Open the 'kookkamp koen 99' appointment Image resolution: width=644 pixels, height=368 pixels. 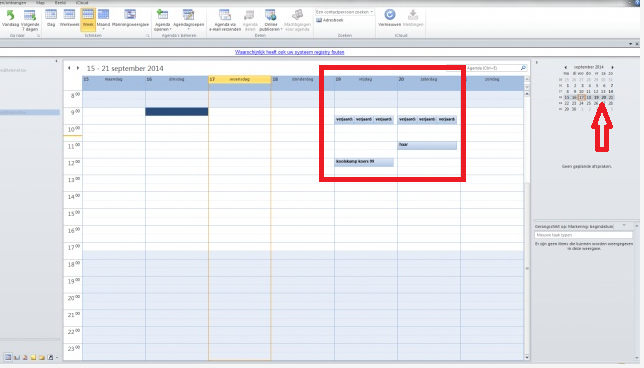pyautogui.click(x=364, y=162)
